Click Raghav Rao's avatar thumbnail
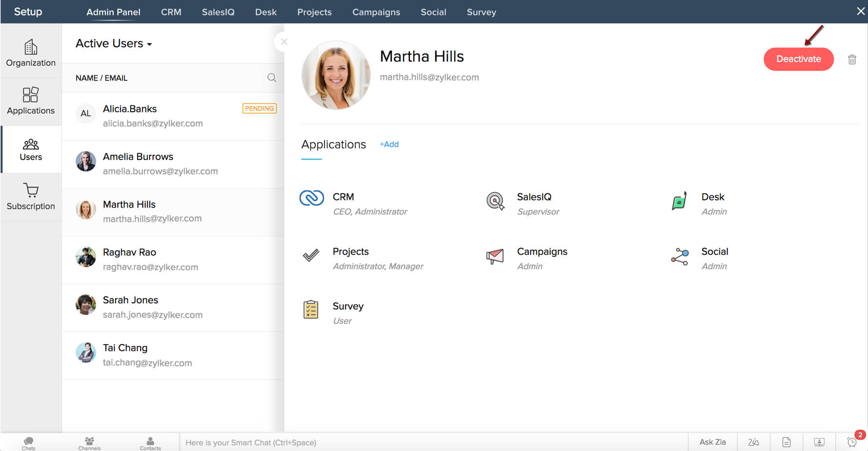Viewport: 868px width, 451px height. (x=86, y=257)
